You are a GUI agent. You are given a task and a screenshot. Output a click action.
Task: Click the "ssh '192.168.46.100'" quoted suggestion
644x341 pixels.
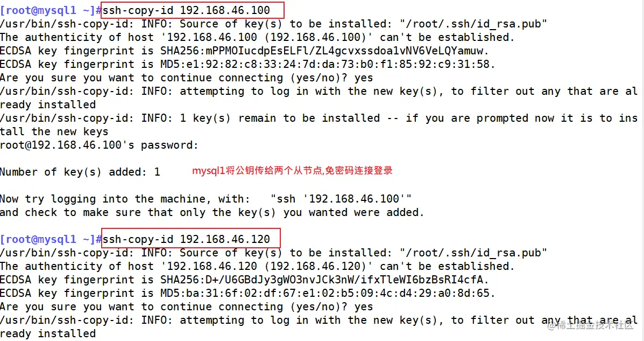341,199
